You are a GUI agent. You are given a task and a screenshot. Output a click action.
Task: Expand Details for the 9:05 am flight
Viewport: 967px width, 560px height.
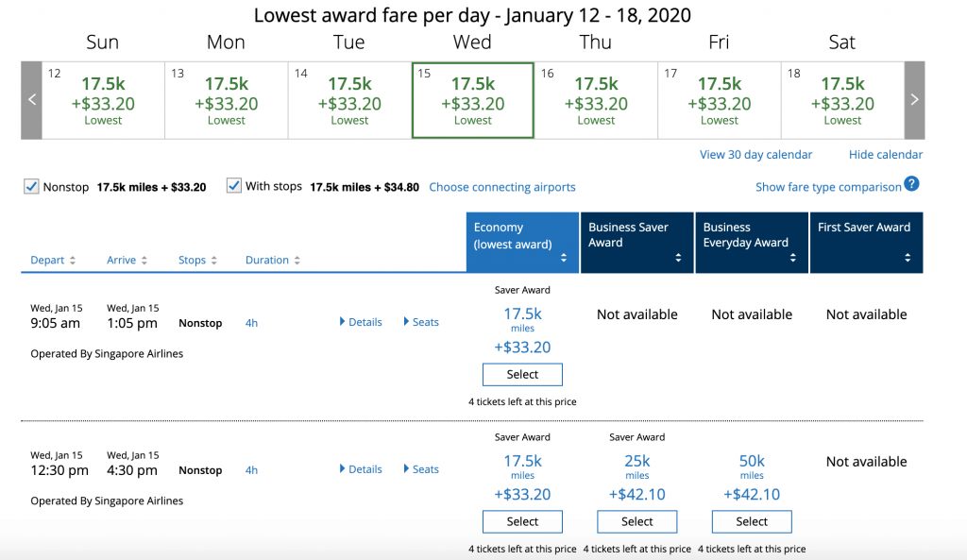360,321
